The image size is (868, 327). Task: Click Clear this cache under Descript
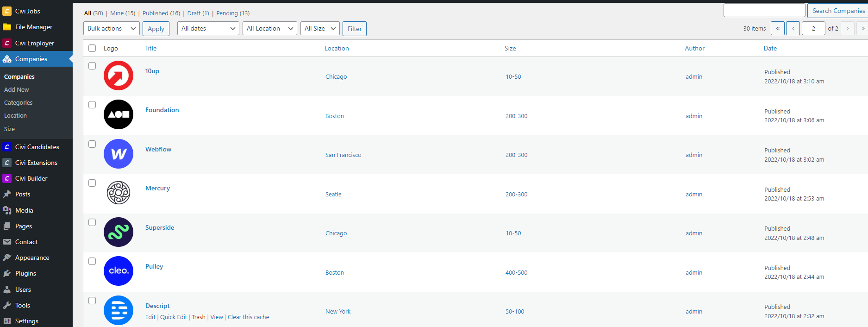(x=248, y=317)
